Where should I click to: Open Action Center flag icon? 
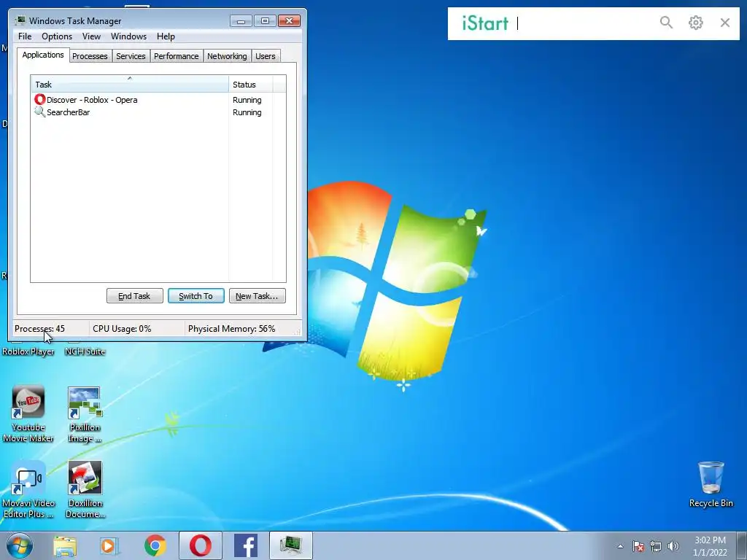[638, 546]
